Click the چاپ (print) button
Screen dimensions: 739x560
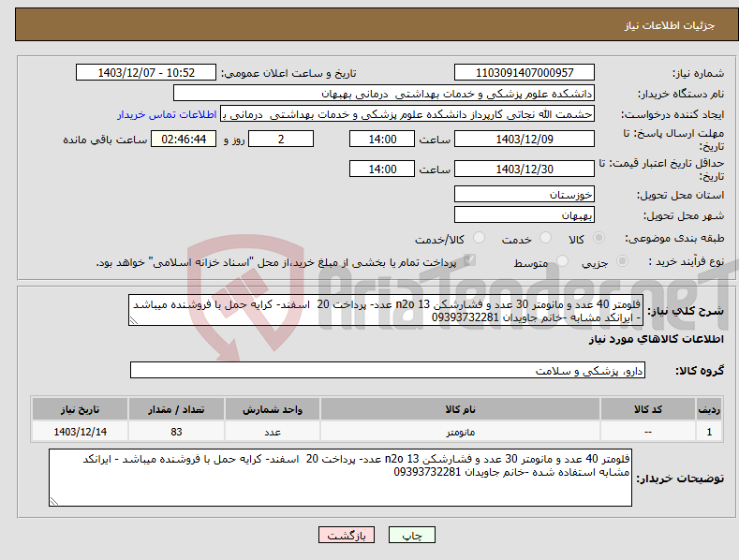pyautogui.click(x=411, y=535)
